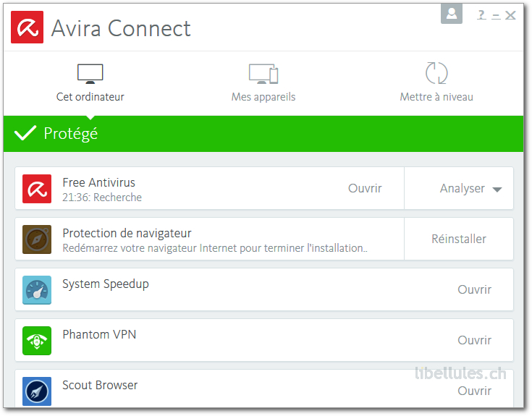Open Free Antivirus via its Ouvrir link

click(365, 188)
